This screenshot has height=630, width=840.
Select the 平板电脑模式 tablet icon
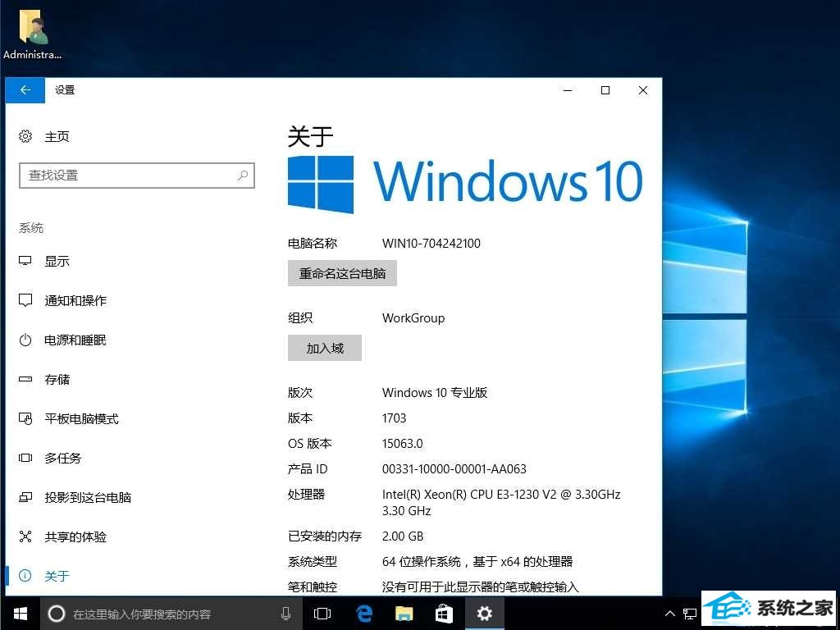tap(25, 418)
